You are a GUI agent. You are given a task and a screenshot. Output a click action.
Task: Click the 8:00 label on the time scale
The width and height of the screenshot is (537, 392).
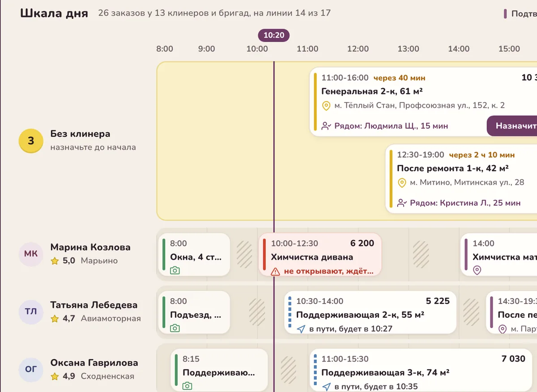pos(165,49)
